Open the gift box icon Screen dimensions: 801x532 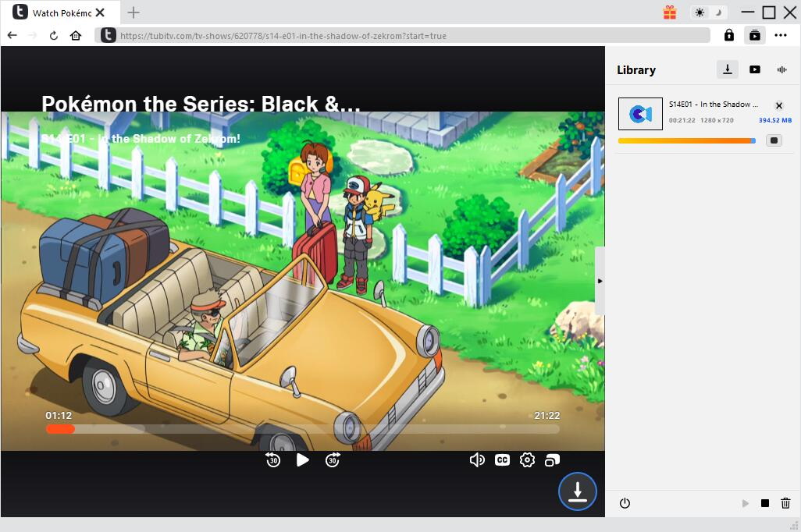click(670, 12)
